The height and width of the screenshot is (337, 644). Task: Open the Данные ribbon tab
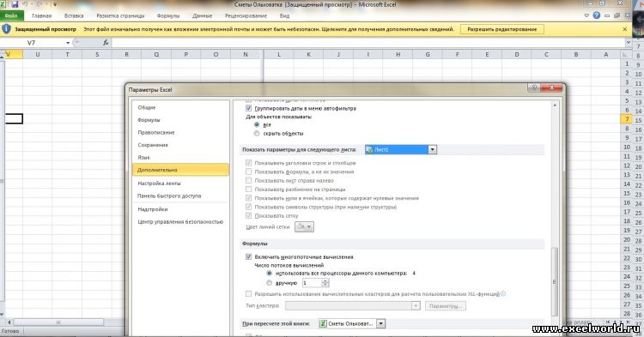pos(202,16)
